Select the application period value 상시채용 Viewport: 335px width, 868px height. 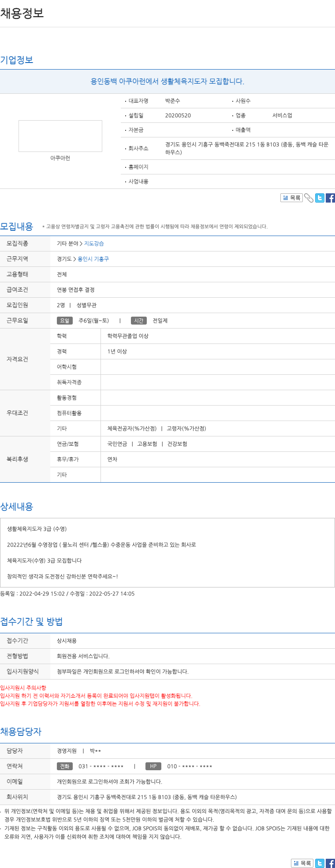coord(67,641)
